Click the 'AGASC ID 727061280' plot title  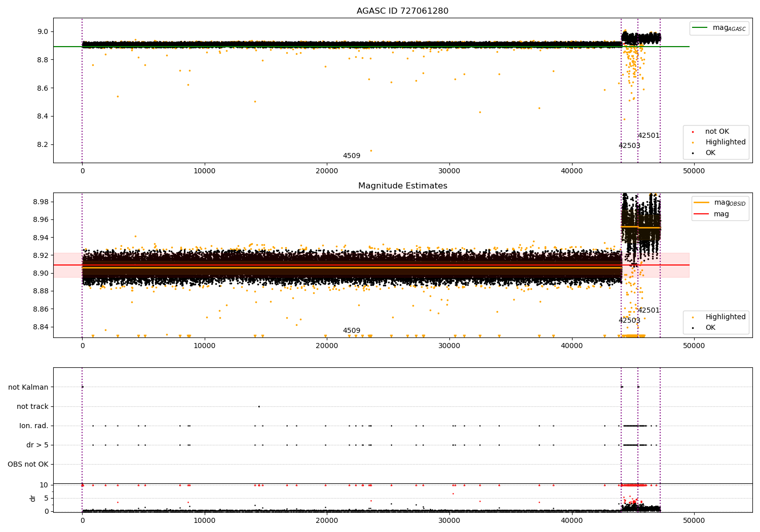402,11
